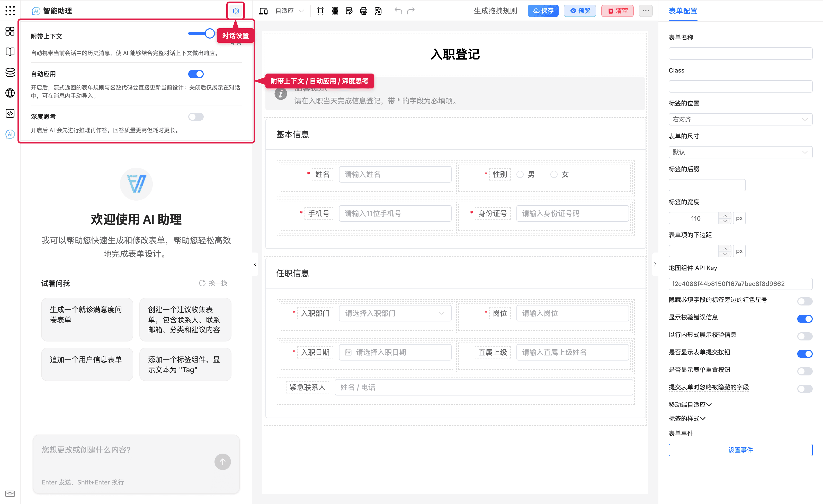The height and width of the screenshot is (504, 823).
Task: Choose the 添加一个标签组件 Tag suggestion
Action: [x=185, y=364]
